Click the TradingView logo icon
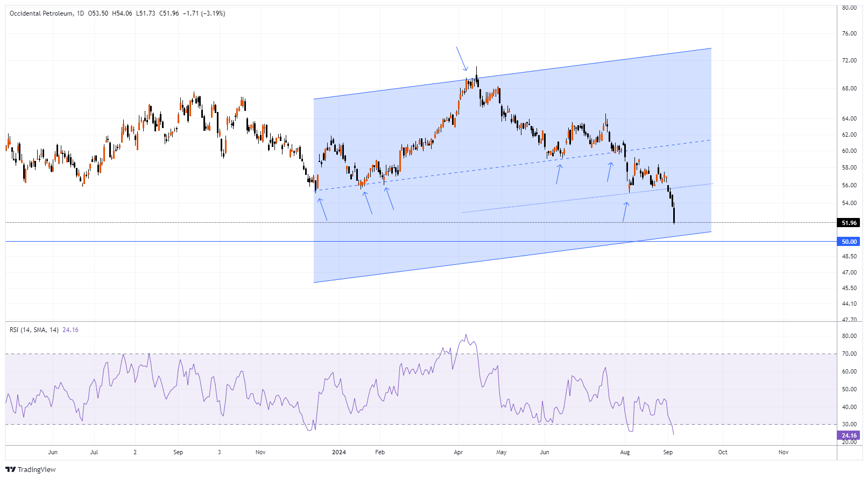The height and width of the screenshot is (479, 868). tap(11, 469)
